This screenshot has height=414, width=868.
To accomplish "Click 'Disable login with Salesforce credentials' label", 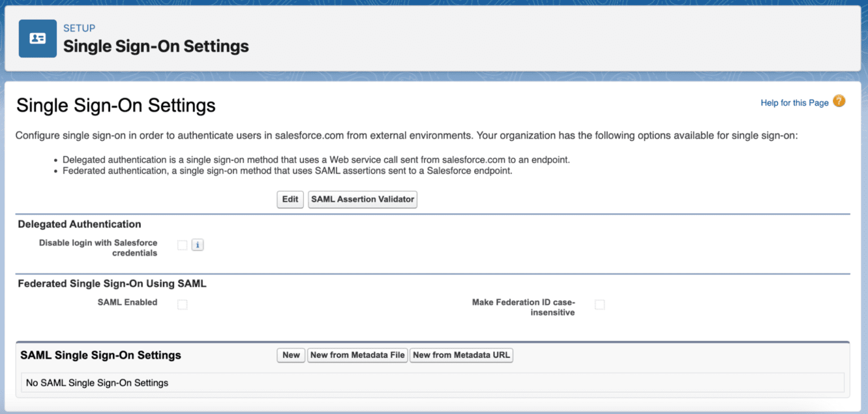I will click(98, 248).
